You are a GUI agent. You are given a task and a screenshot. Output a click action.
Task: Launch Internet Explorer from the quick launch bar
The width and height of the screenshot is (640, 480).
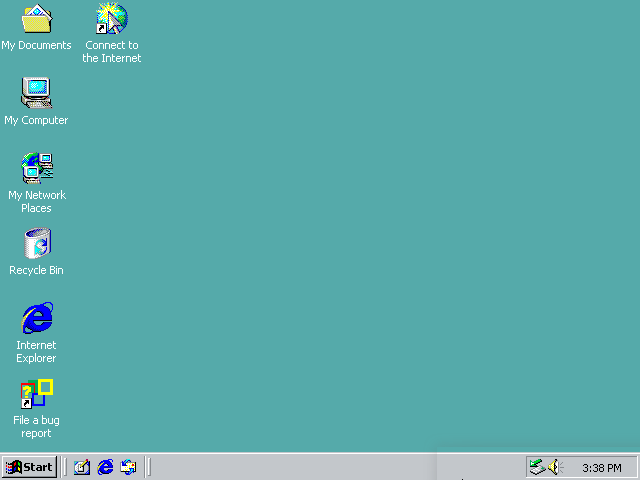tap(105, 467)
